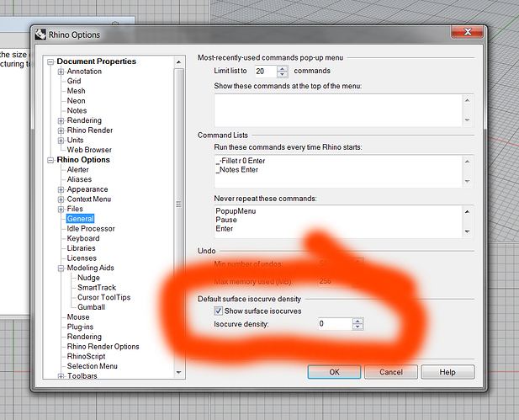Screen dimensions: 519x420
Task: Select the General options page
Action: click(x=81, y=219)
